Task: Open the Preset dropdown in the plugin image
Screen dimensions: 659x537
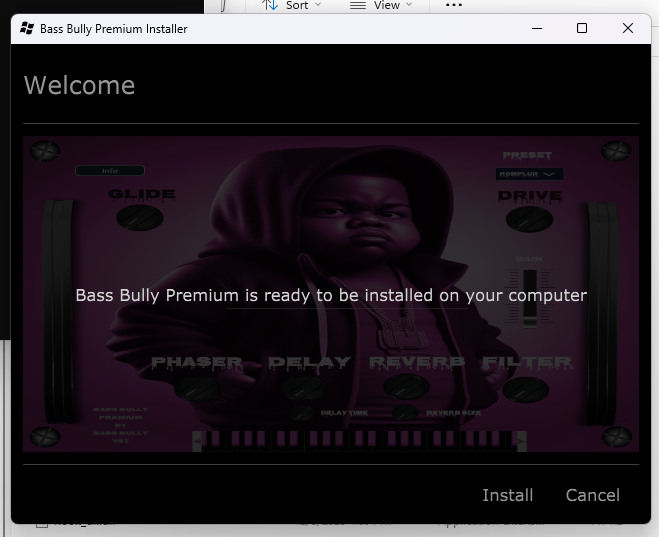Action: 529,174
